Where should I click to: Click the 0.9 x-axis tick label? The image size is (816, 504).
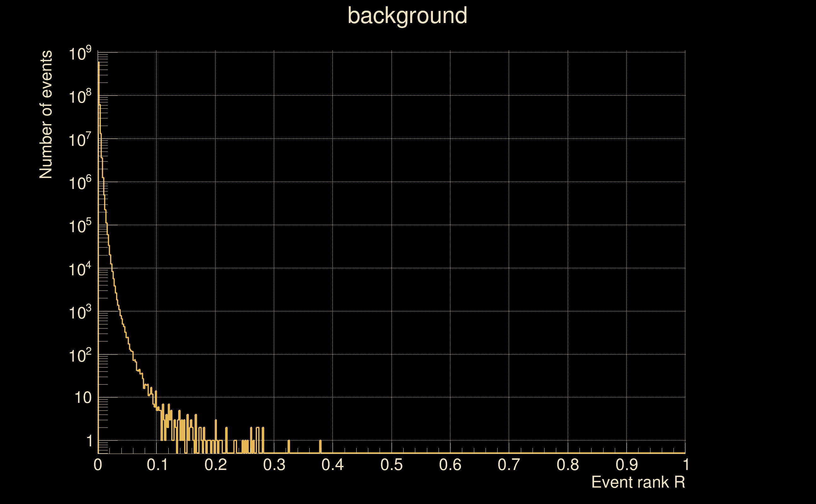point(627,465)
